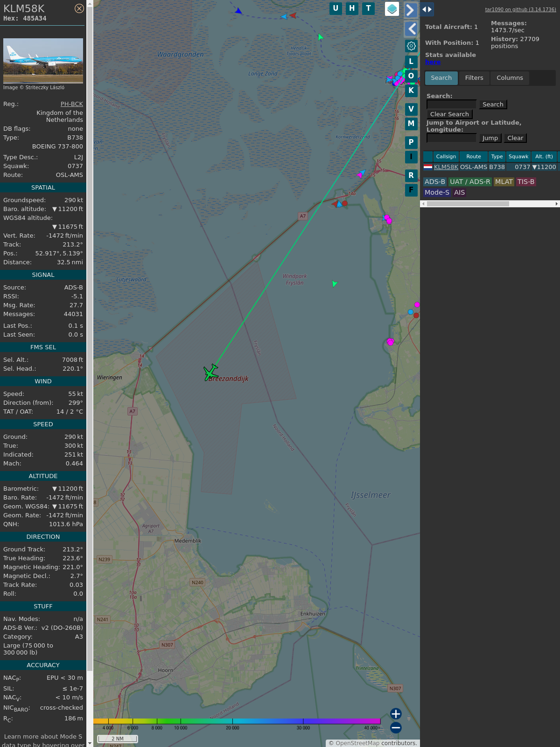Zoom in the map with plus button
Screen dimensions: 560x747
(x=396, y=714)
